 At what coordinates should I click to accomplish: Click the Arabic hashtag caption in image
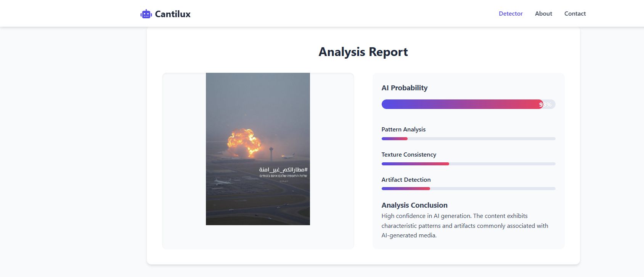(283, 170)
